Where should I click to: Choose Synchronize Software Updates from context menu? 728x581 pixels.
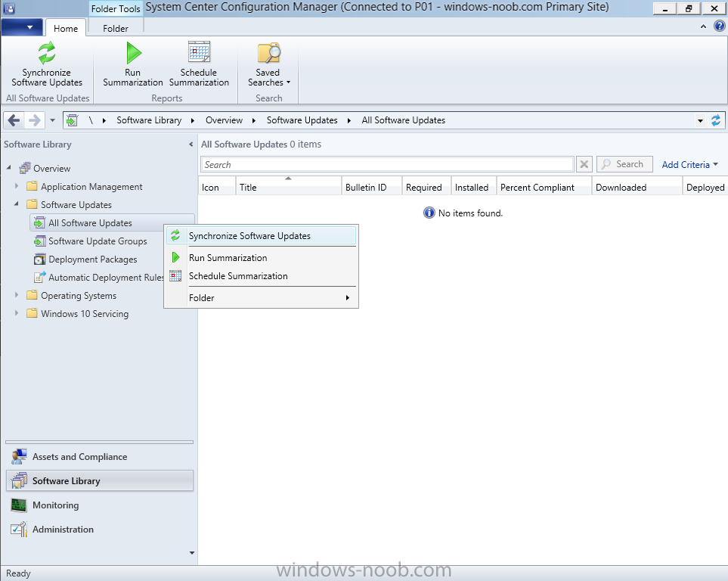point(262,236)
